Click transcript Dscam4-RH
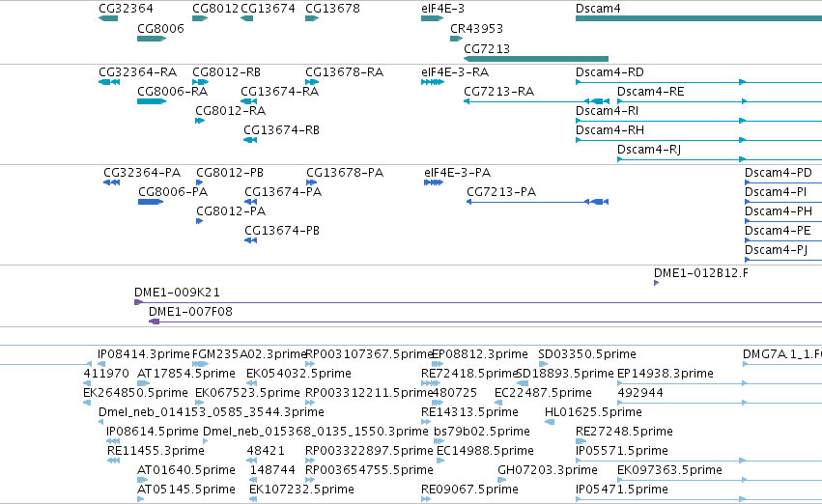 point(609,130)
